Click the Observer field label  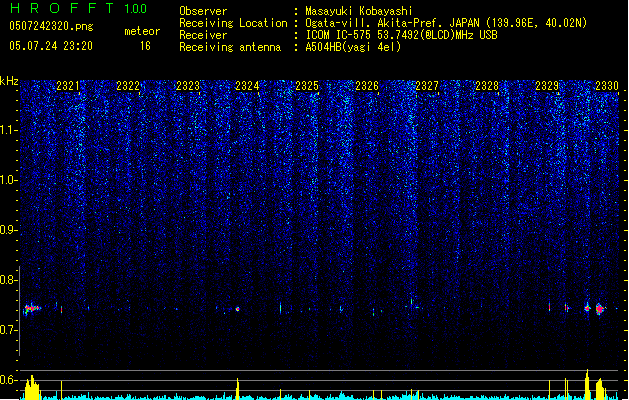point(203,11)
